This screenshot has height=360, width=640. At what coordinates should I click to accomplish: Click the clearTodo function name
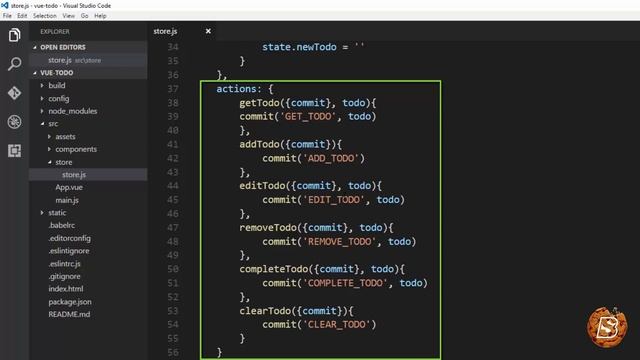[x=265, y=311]
